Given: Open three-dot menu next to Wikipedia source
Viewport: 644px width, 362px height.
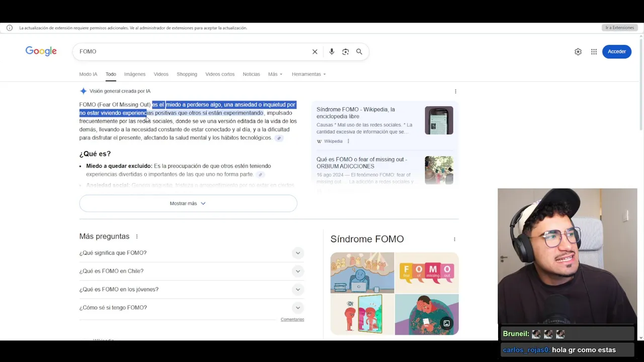Looking at the screenshot, I should pos(348,141).
